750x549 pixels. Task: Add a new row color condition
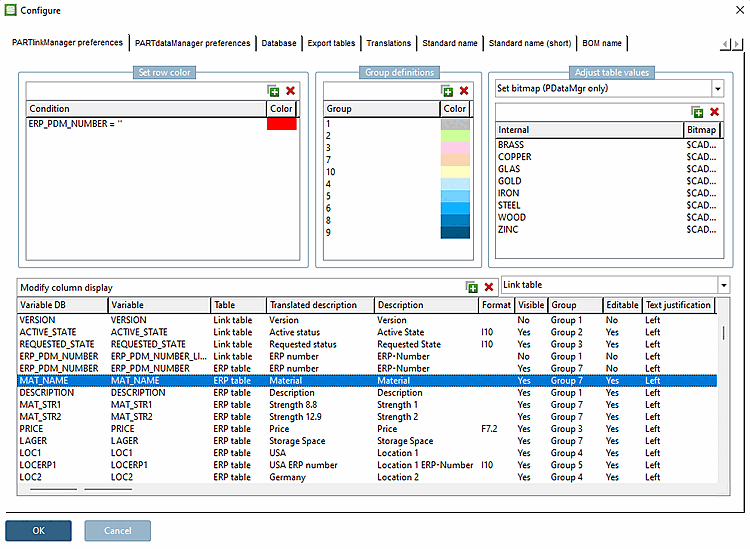tap(274, 91)
